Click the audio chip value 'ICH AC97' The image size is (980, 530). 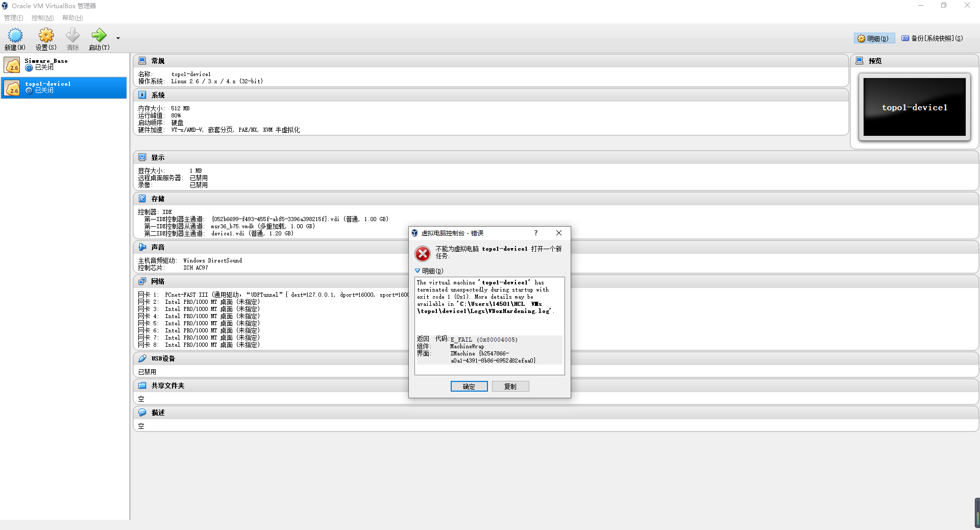point(195,268)
